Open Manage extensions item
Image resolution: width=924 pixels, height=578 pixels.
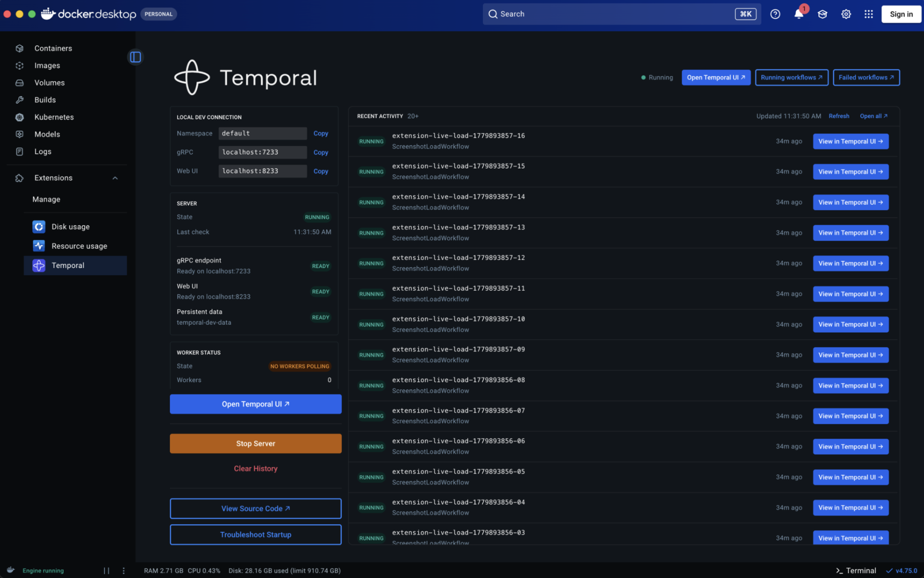pos(46,199)
